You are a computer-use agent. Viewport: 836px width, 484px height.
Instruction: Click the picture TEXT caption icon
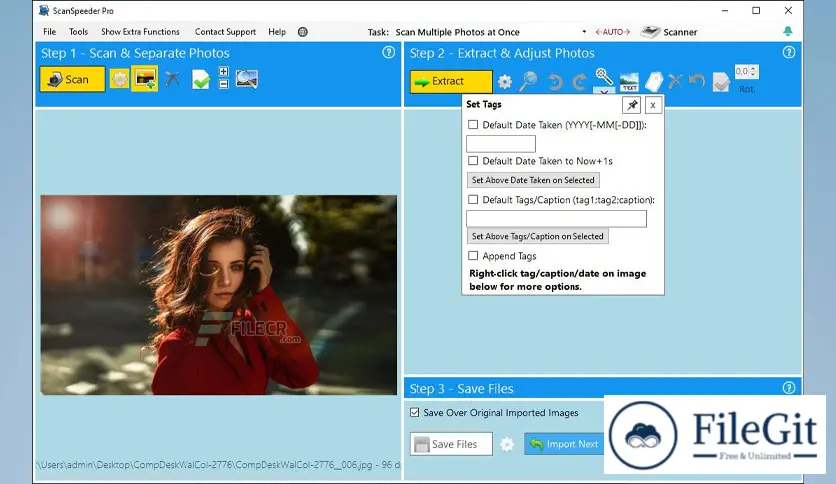tap(629, 82)
